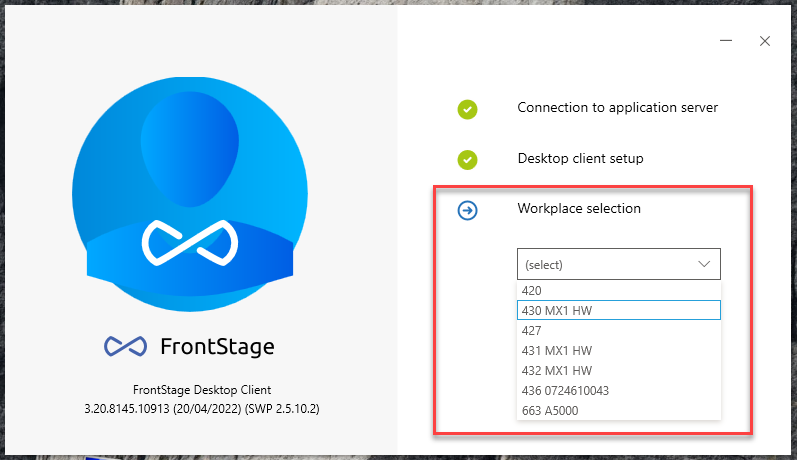Open the workplace (select) combo box
Image resolution: width=797 pixels, height=460 pixels.
click(x=619, y=264)
